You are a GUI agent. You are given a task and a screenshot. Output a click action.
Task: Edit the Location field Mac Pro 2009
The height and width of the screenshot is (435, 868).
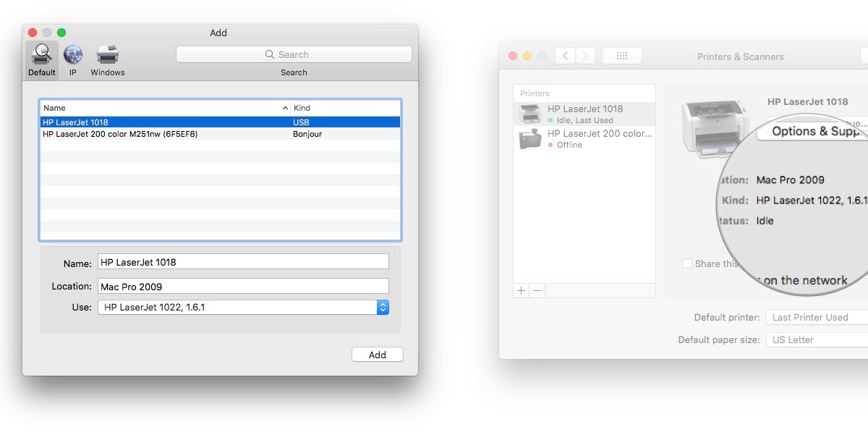243,287
